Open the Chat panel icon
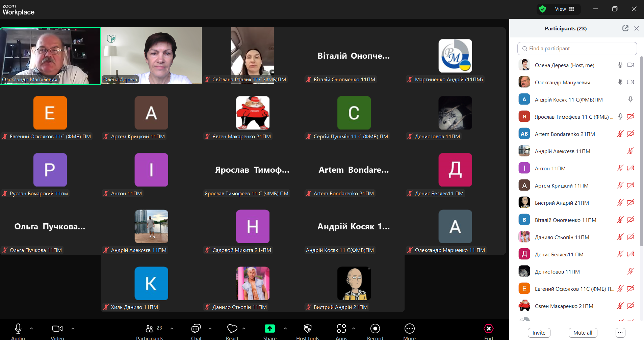This screenshot has height=340, width=644. pos(196,329)
